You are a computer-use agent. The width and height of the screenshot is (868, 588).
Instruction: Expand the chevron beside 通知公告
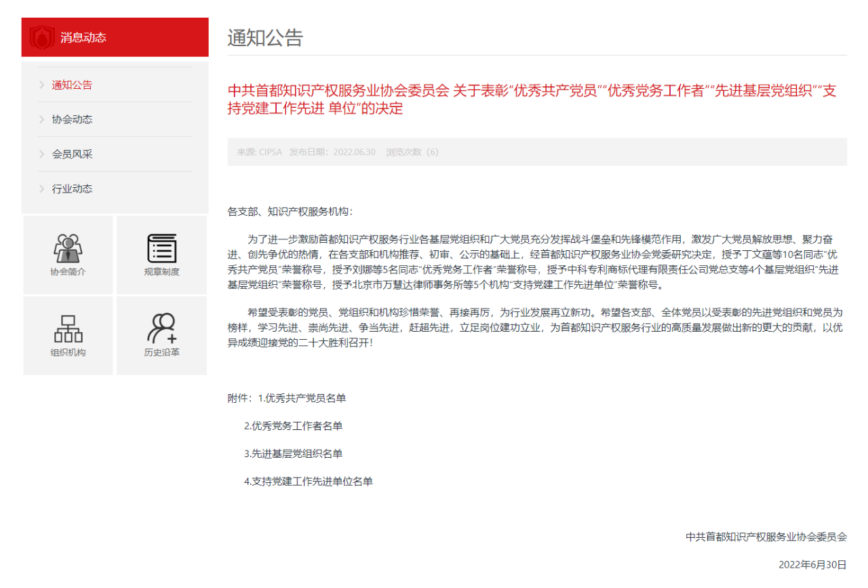42,85
